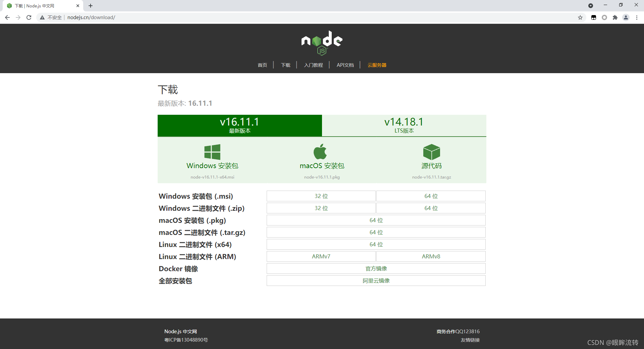Download Windows 安装包 node-v16.11.1-x64.msi
The height and width of the screenshot is (349, 644).
click(212, 162)
